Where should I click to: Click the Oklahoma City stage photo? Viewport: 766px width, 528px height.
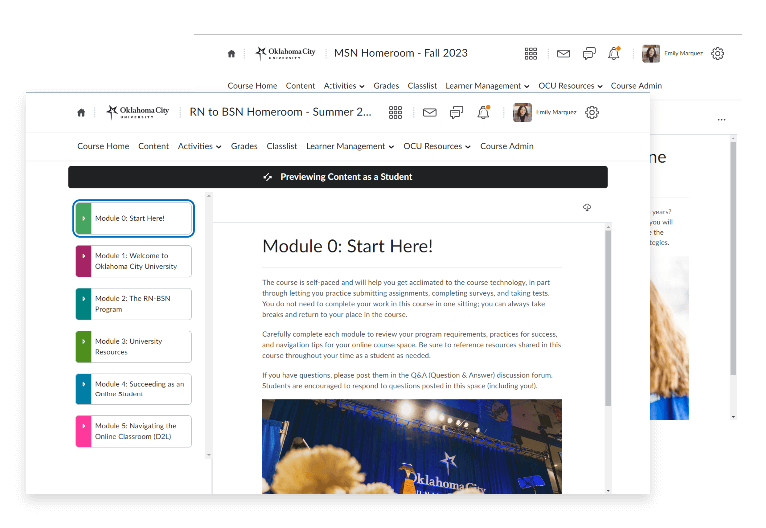click(x=412, y=446)
